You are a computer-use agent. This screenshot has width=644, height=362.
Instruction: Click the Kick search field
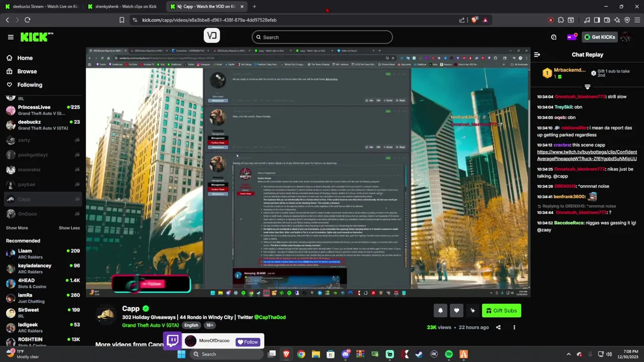tap(322, 37)
